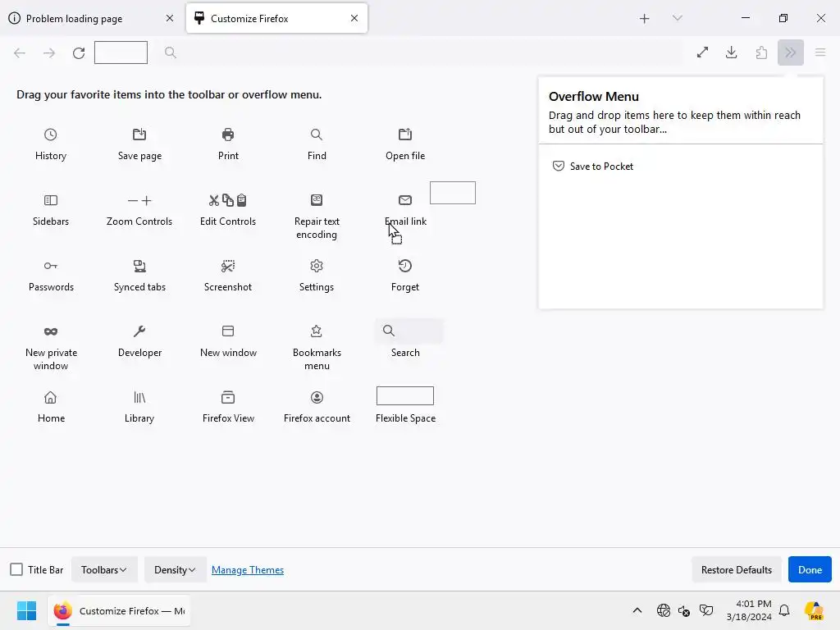
Task: Click the Forget icon
Action: [x=405, y=266]
